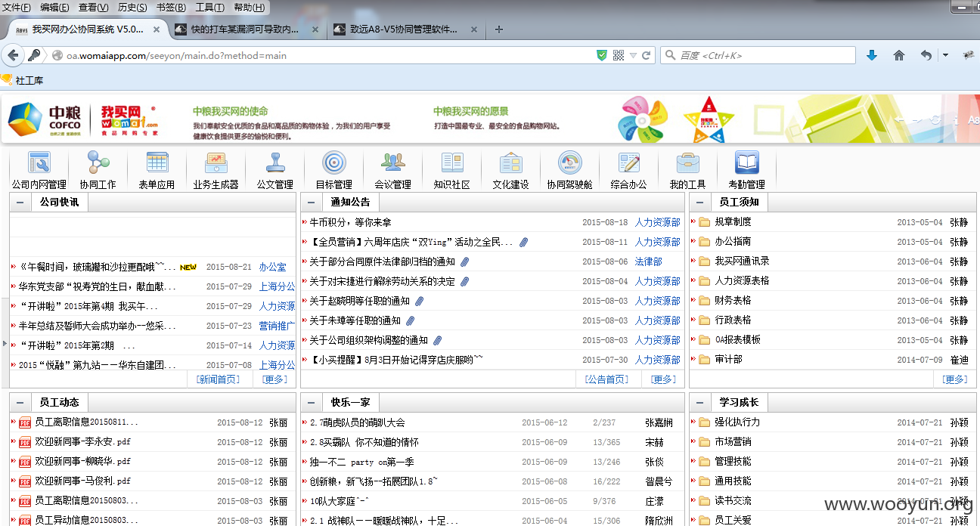Click the QR code icon in address bar
Image resolution: width=980 pixels, height=526 pixels.
click(619, 55)
